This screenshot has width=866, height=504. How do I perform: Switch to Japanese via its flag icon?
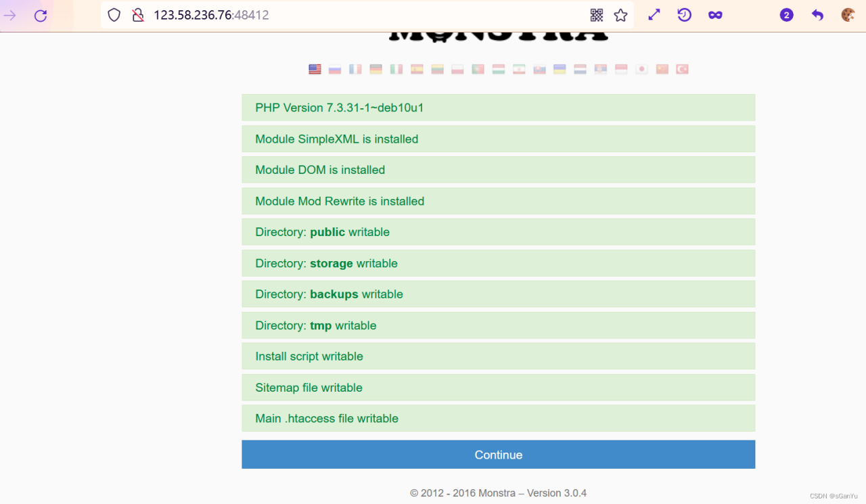641,68
